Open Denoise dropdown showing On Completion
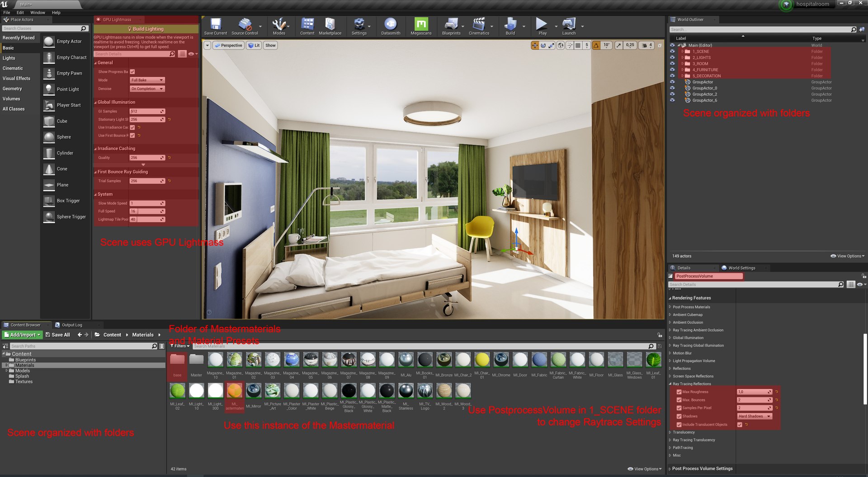 (147, 89)
